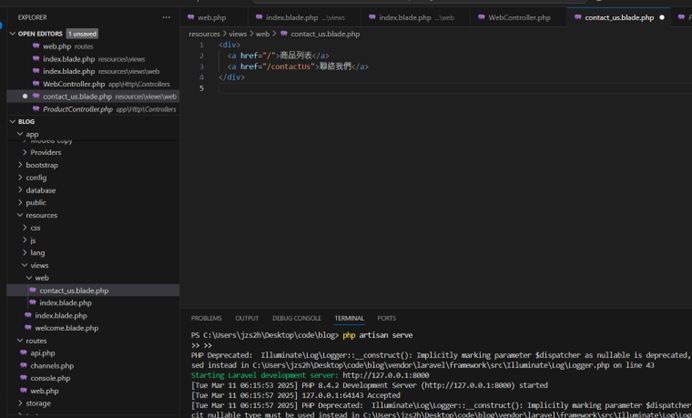Open the OUTPUT panel tab
Image resolution: width=692 pixels, height=418 pixels.
click(247, 318)
